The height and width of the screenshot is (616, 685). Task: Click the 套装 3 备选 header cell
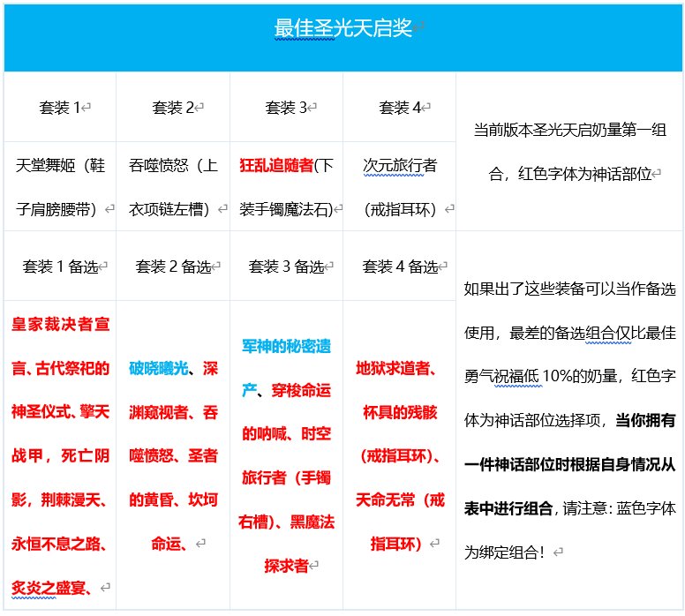click(x=286, y=266)
